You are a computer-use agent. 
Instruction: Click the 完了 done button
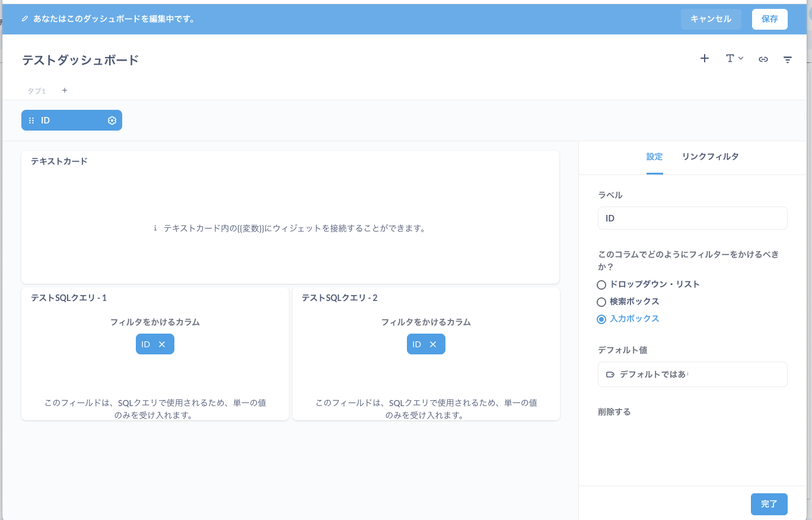coord(769,503)
